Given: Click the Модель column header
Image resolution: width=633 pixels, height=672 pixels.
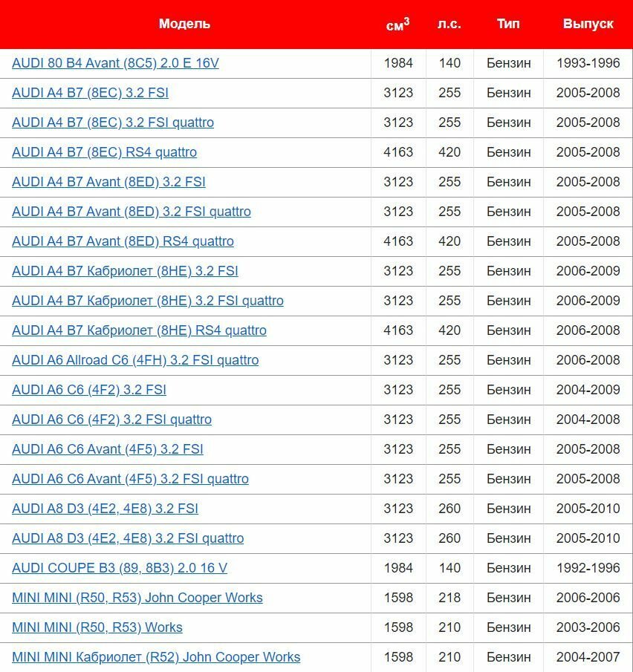Looking at the screenshot, I should [184, 24].
